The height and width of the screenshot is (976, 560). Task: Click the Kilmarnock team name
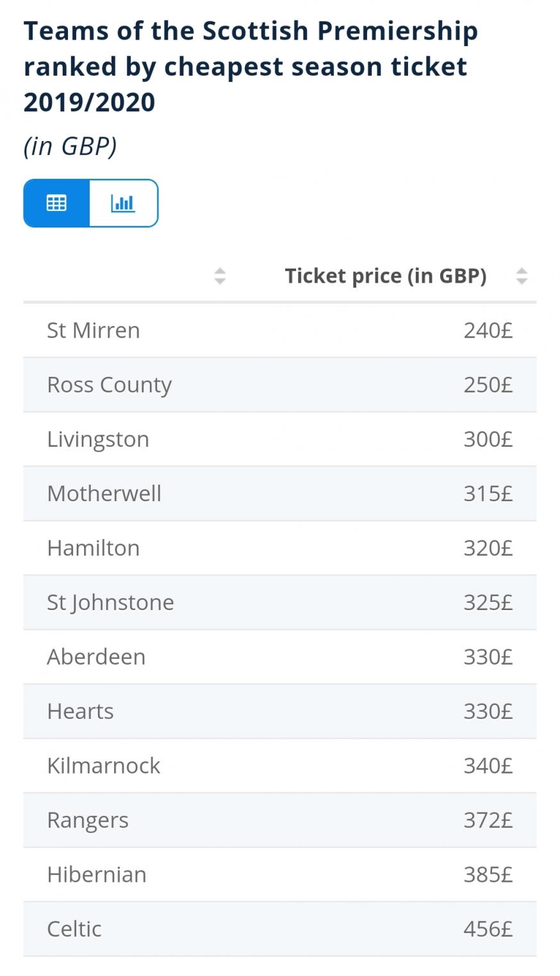pyautogui.click(x=103, y=766)
